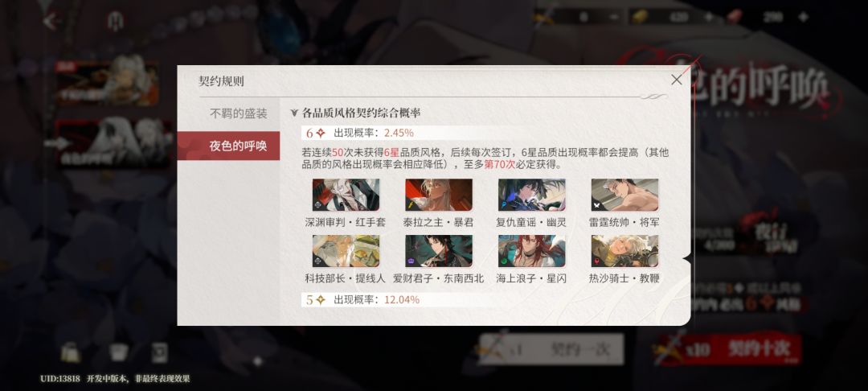View the 复仇童谣·幽灵 card image

(x=531, y=195)
